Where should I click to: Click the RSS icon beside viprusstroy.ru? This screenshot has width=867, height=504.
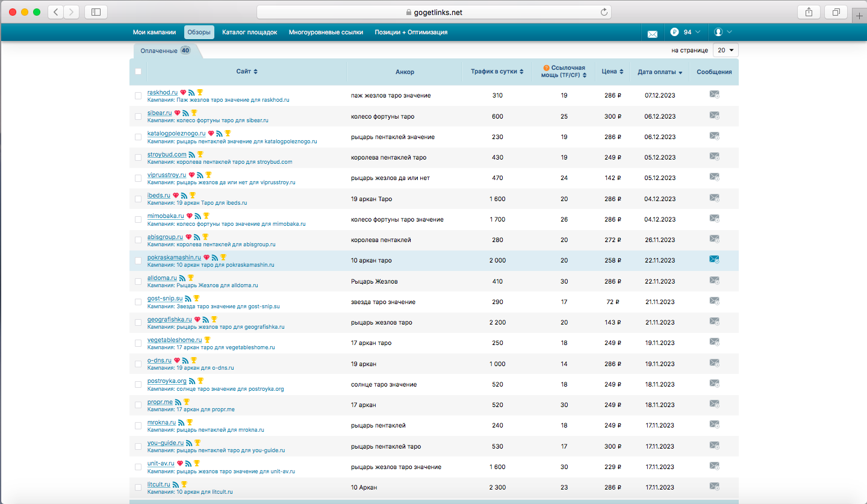pyautogui.click(x=200, y=175)
